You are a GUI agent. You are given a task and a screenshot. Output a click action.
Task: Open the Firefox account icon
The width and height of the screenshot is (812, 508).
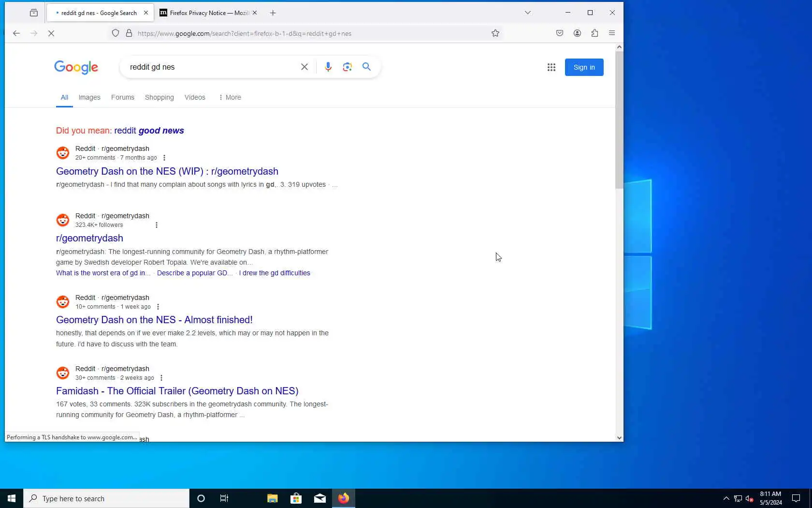pos(577,33)
